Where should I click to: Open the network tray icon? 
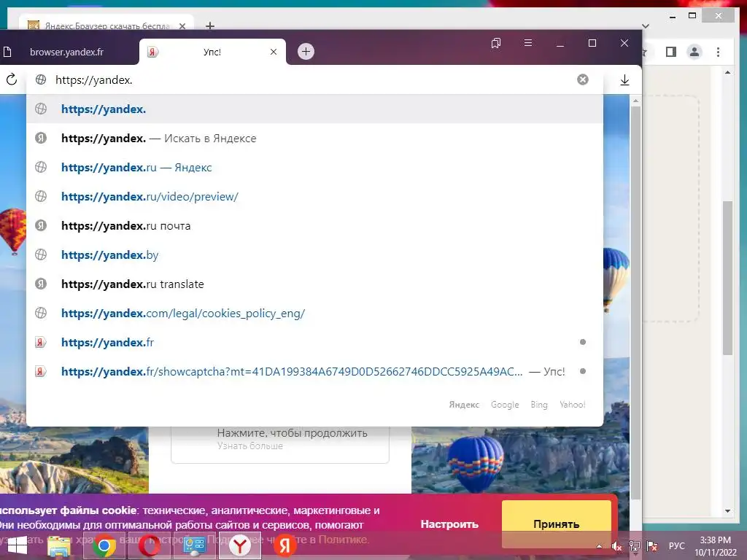click(635, 546)
